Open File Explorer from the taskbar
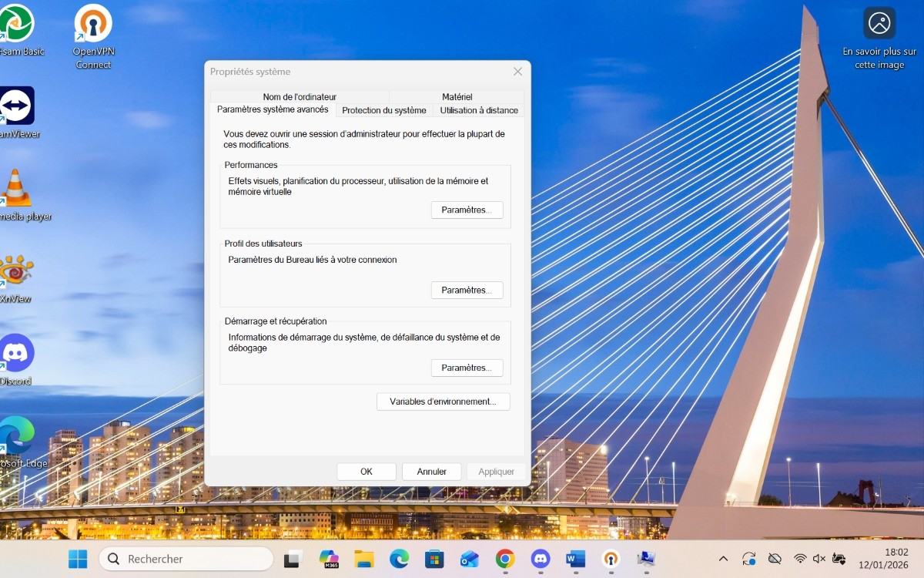This screenshot has height=578, width=924. click(x=364, y=559)
